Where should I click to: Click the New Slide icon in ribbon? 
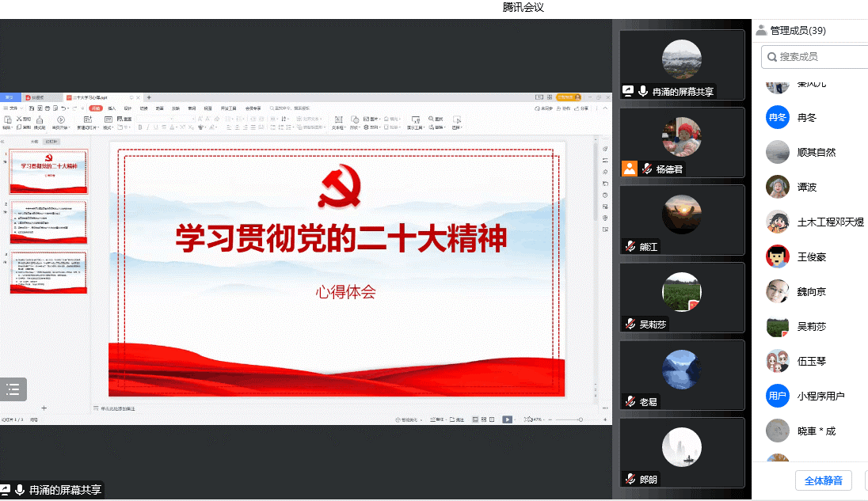(x=87, y=120)
